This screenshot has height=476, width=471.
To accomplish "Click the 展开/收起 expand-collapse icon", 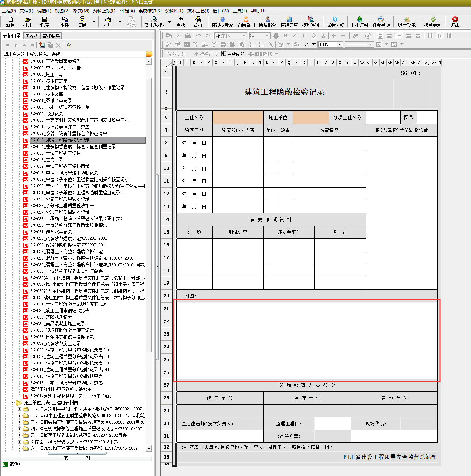I will pyautogui.click(x=154, y=22).
